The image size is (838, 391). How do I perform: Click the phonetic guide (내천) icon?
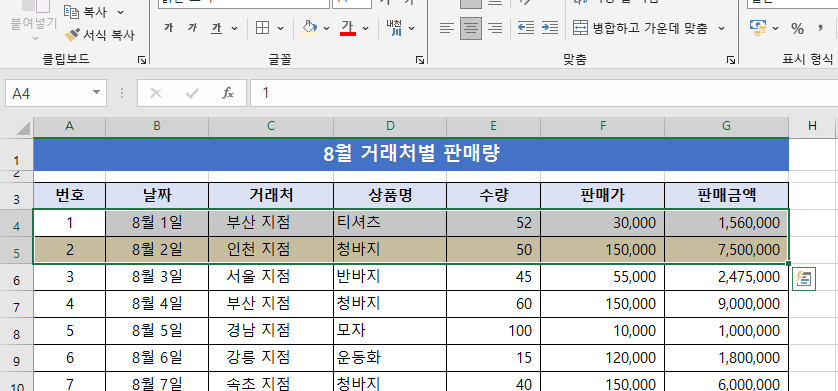coord(394,28)
